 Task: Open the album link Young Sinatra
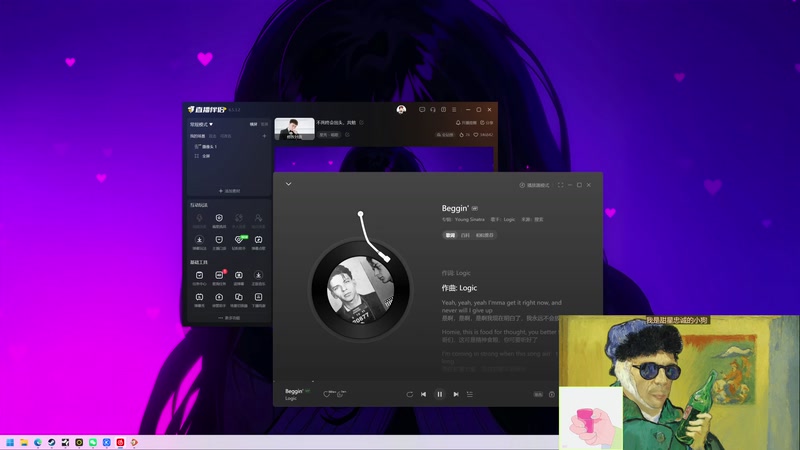469,219
